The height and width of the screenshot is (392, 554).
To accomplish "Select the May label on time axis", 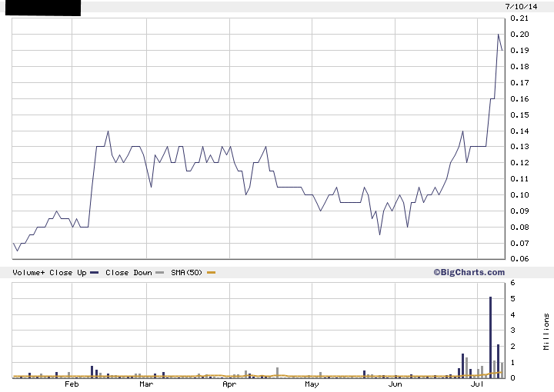I will tap(312, 384).
